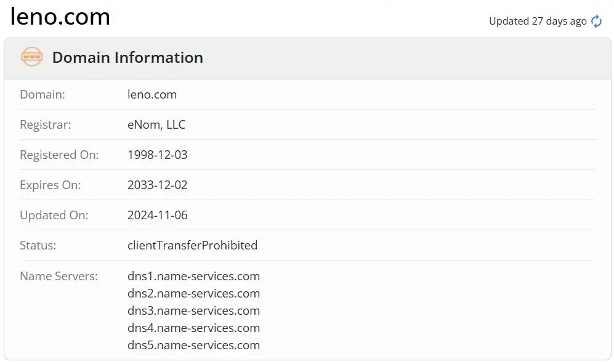This screenshot has width=614, height=364.
Task: Click the orange www globe icon
Action: coord(32,57)
